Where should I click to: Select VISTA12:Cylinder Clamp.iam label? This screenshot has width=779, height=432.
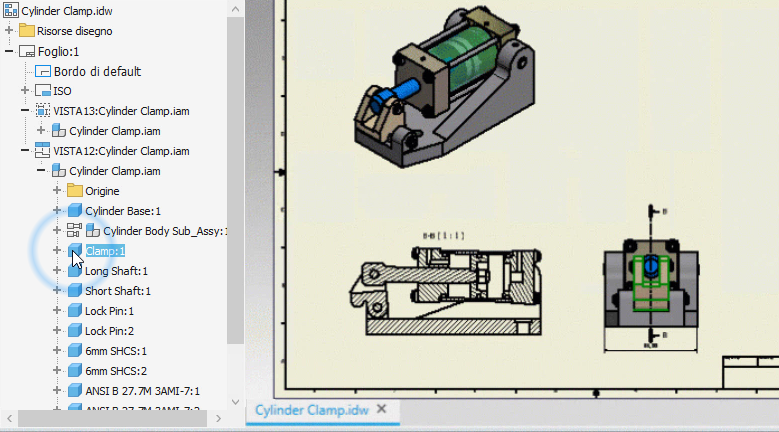pos(121,151)
